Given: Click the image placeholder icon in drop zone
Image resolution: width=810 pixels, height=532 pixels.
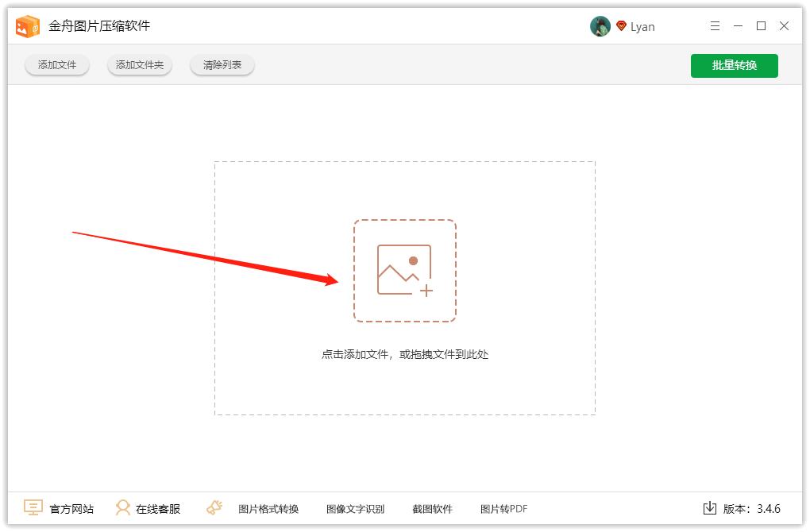Looking at the screenshot, I should 405,269.
